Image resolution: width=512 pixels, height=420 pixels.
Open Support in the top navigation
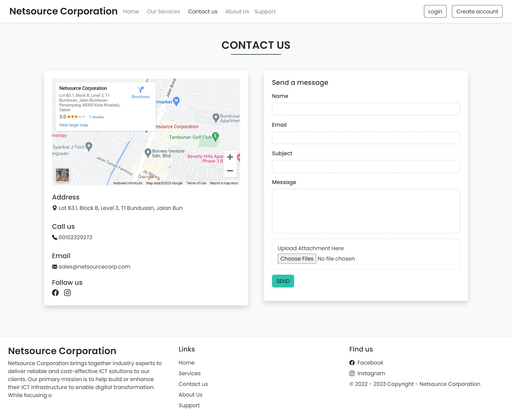pyautogui.click(x=265, y=11)
